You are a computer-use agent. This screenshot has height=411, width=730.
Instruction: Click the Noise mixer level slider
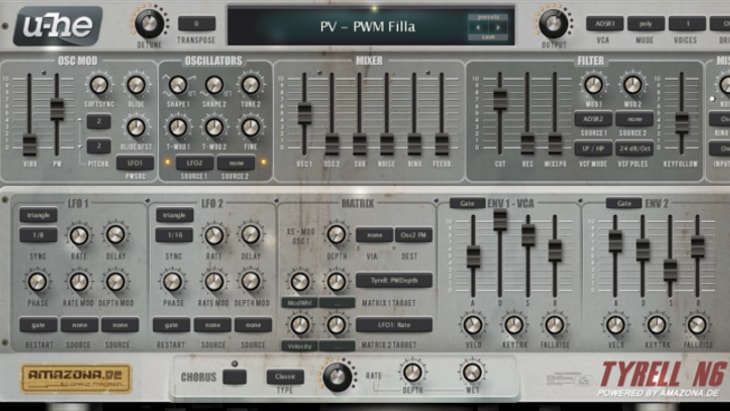[387, 144]
